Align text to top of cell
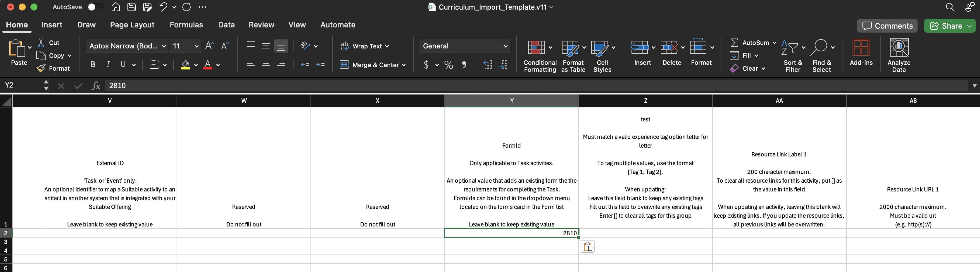 pyautogui.click(x=250, y=46)
